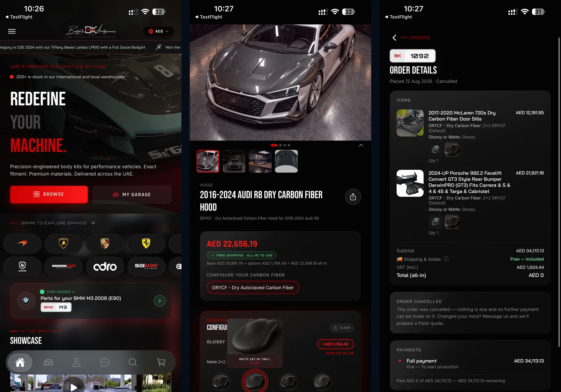Go back to MY ORDERS
The image size is (561, 392).
tap(411, 38)
